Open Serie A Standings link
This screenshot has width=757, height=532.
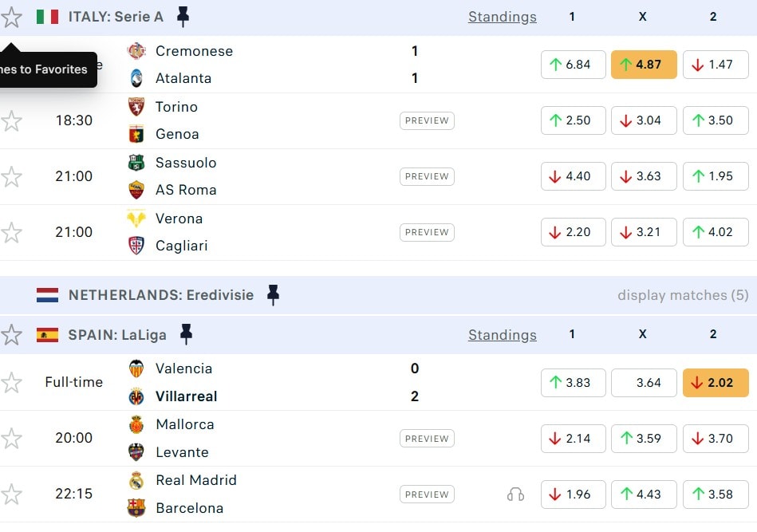click(502, 17)
